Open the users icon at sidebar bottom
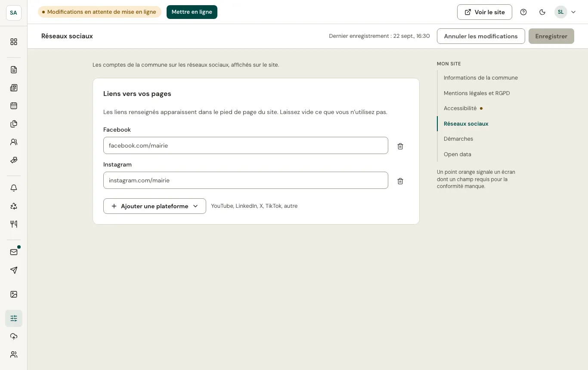This screenshot has width=588, height=370. tap(14, 355)
